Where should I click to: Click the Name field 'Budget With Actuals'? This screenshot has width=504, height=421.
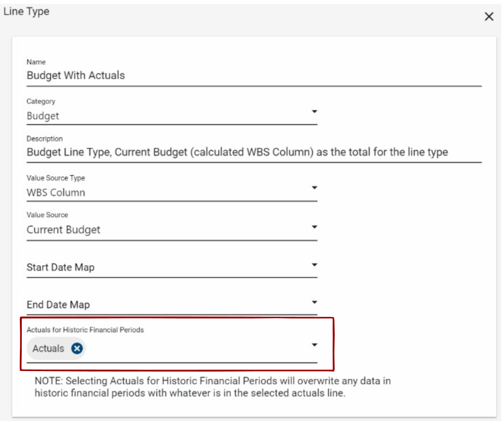point(76,75)
